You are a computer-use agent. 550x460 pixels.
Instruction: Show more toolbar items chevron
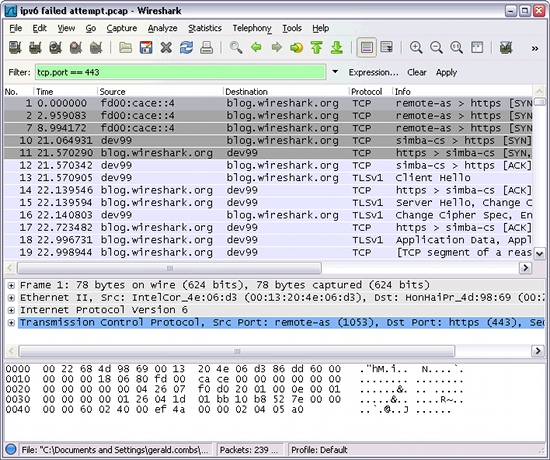click(x=535, y=48)
